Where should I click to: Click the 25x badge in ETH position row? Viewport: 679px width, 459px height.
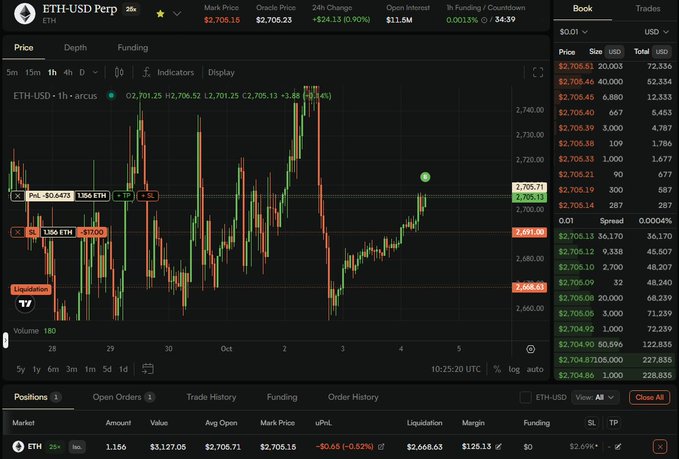(x=55, y=446)
